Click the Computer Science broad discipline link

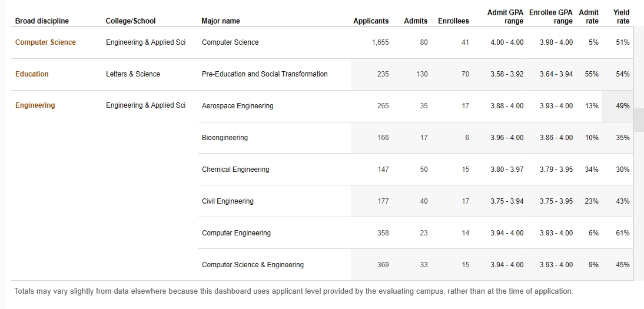pos(45,42)
